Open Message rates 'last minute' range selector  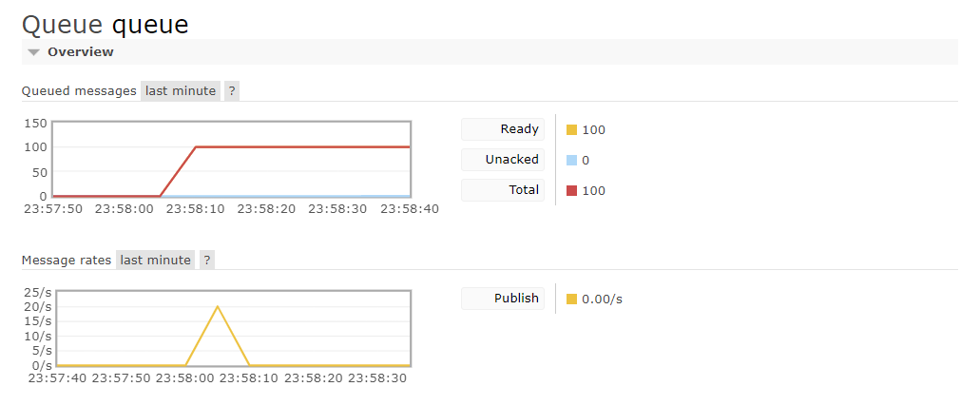[155, 261]
